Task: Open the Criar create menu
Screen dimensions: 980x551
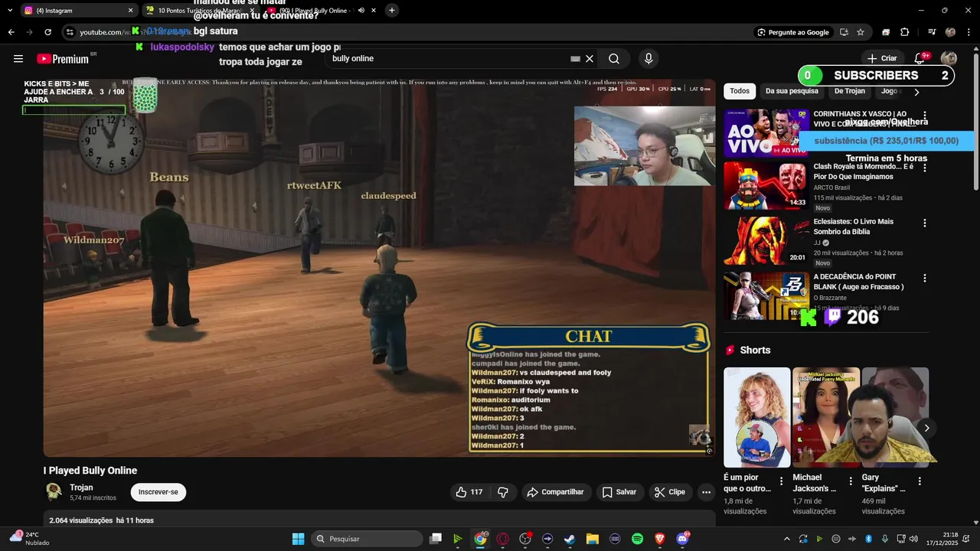Action: coord(881,59)
